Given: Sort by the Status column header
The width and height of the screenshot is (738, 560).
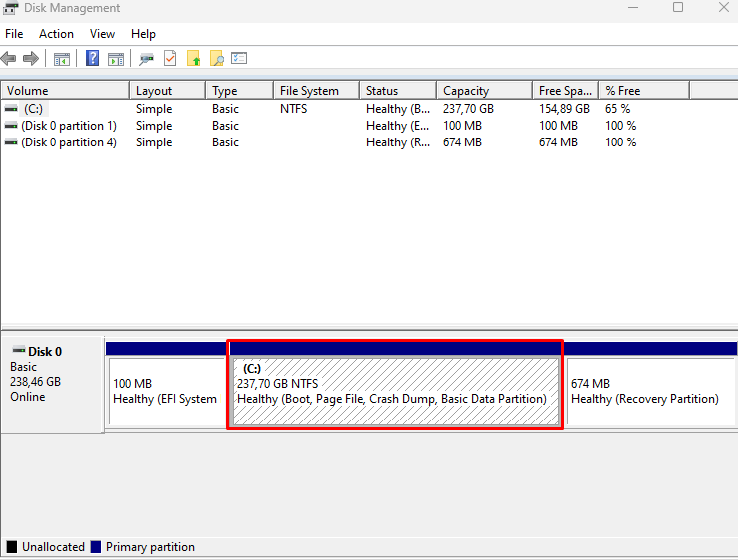Looking at the screenshot, I should (x=398, y=90).
